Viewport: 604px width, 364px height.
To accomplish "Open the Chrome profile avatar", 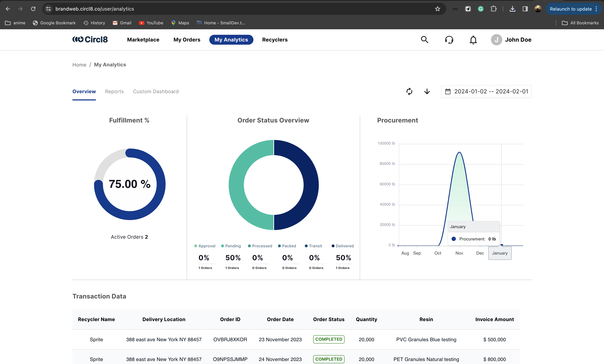I will (538, 9).
